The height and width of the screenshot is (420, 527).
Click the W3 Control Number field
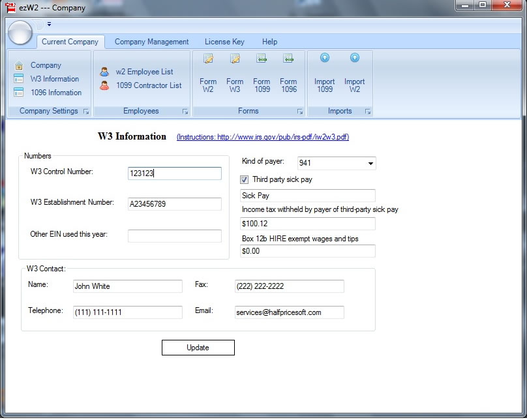coord(174,173)
